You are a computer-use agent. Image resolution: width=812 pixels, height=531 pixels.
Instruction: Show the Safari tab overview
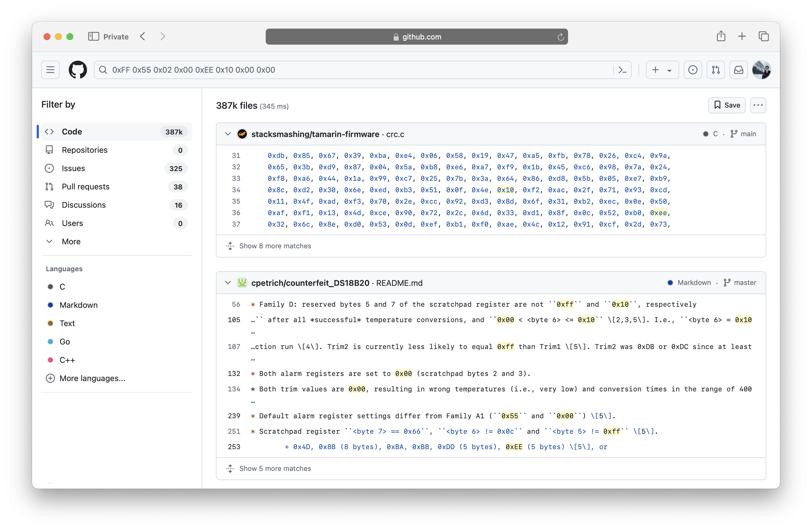(x=763, y=36)
